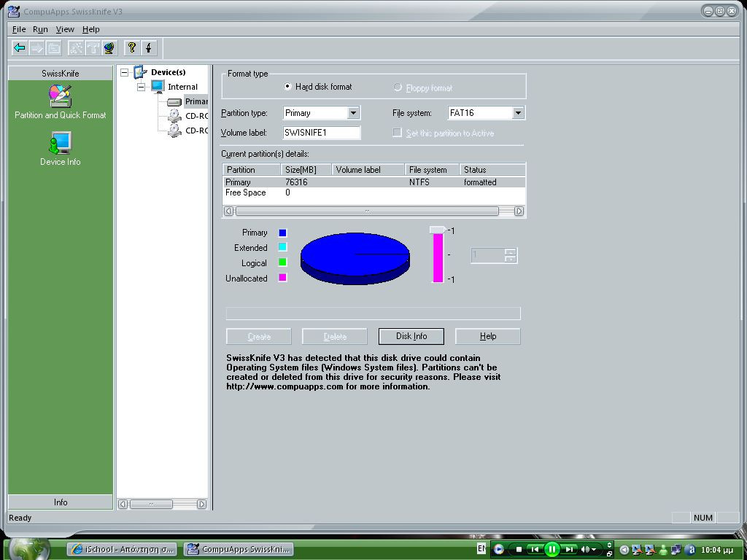
Task: Open the Partition type dropdown
Action: point(353,113)
